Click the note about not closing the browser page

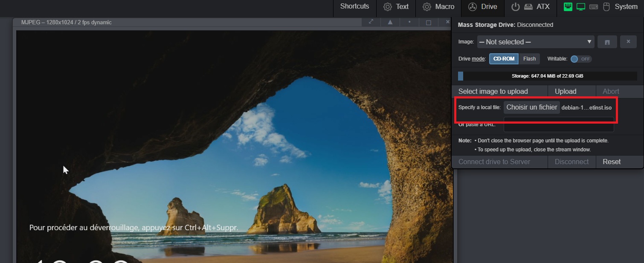543,140
